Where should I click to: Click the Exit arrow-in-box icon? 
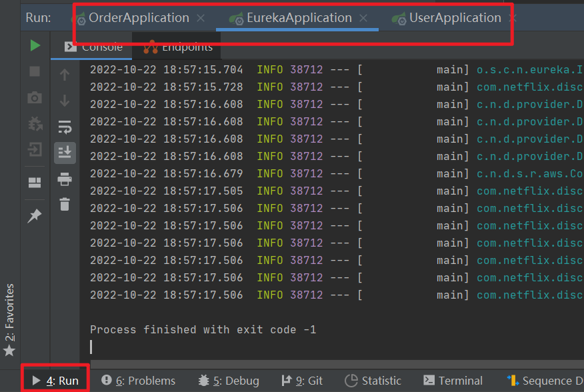click(x=35, y=150)
